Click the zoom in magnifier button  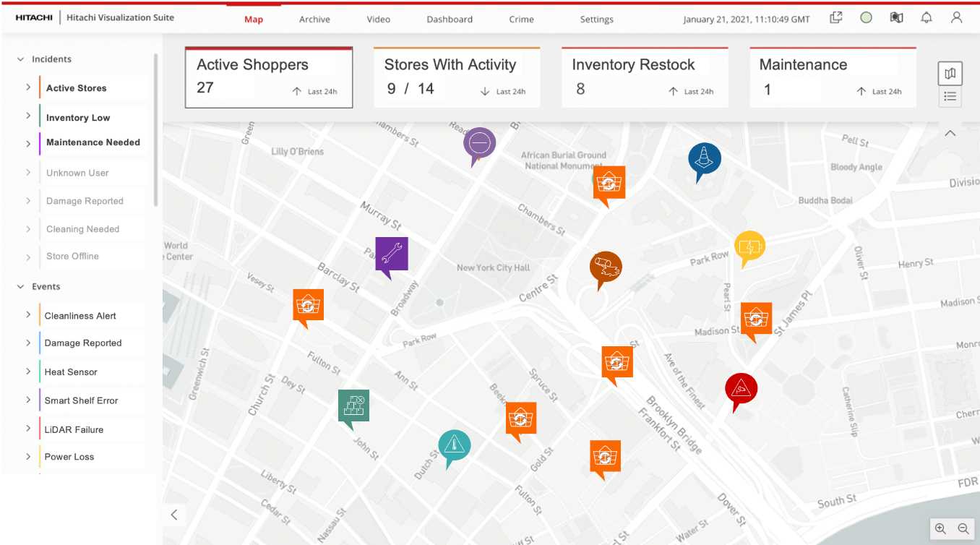pyautogui.click(x=940, y=528)
